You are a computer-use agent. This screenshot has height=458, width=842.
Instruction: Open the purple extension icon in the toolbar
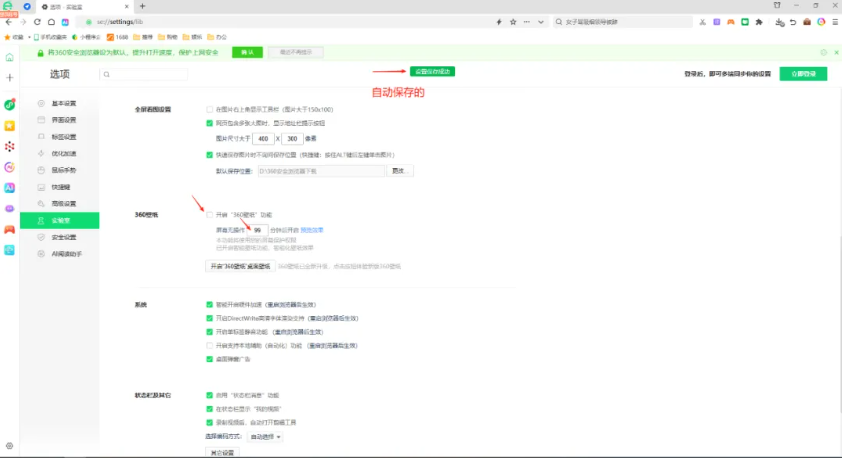click(x=716, y=22)
